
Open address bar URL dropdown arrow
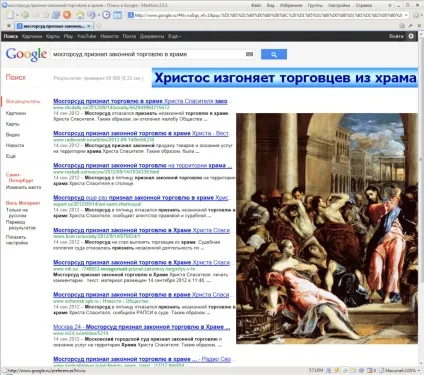[x=406, y=15]
